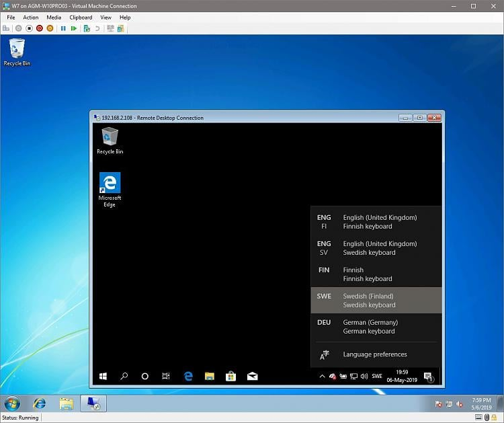Choose English (United Kingdom) Swedish keyboard
This screenshot has height=423, width=504.
pos(376,248)
